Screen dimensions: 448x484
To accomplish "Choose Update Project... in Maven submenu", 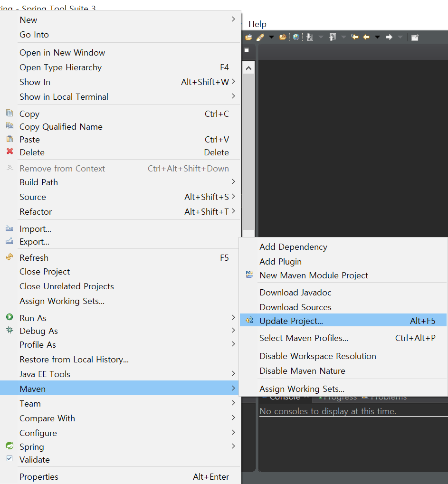I will pos(343,321).
